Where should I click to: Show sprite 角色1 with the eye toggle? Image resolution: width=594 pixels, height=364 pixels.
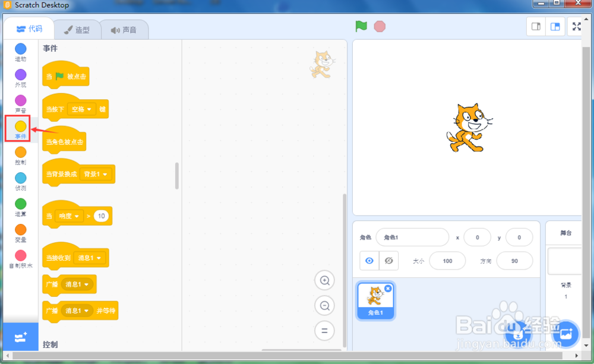369,261
